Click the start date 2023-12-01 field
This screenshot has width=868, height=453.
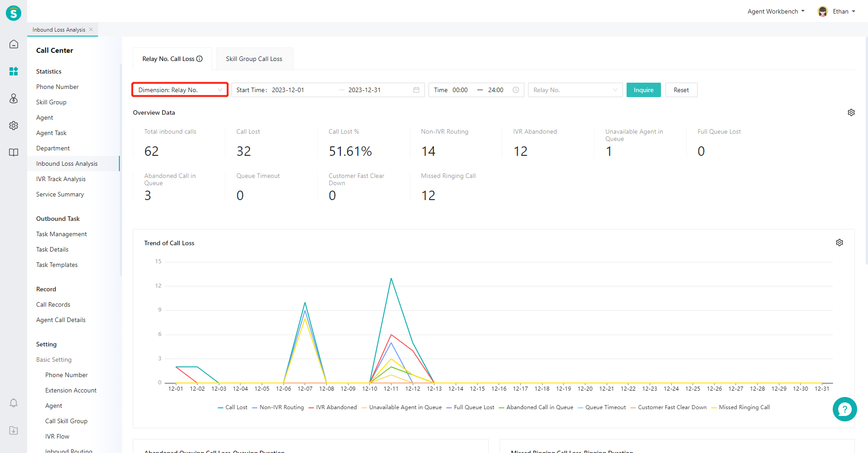[288, 90]
